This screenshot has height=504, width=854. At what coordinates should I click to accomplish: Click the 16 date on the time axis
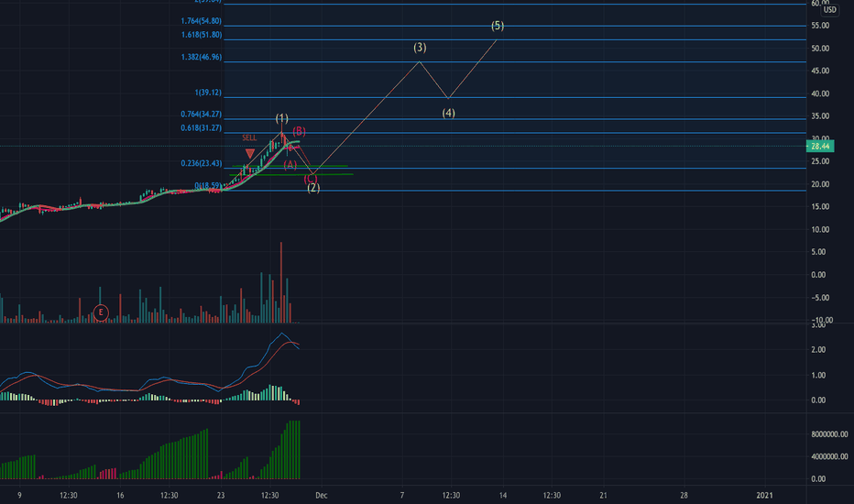click(120, 495)
